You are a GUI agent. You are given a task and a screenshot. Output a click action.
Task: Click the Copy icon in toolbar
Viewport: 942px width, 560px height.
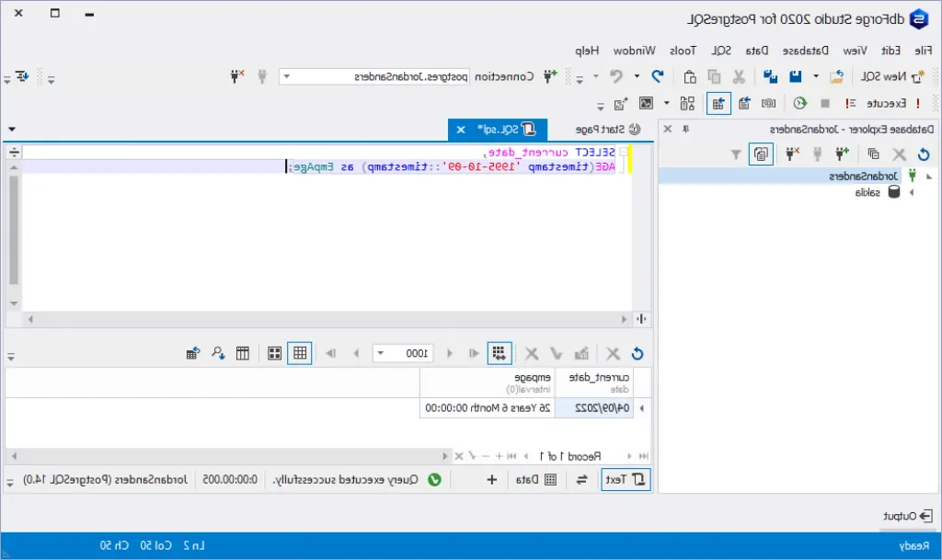(x=714, y=77)
